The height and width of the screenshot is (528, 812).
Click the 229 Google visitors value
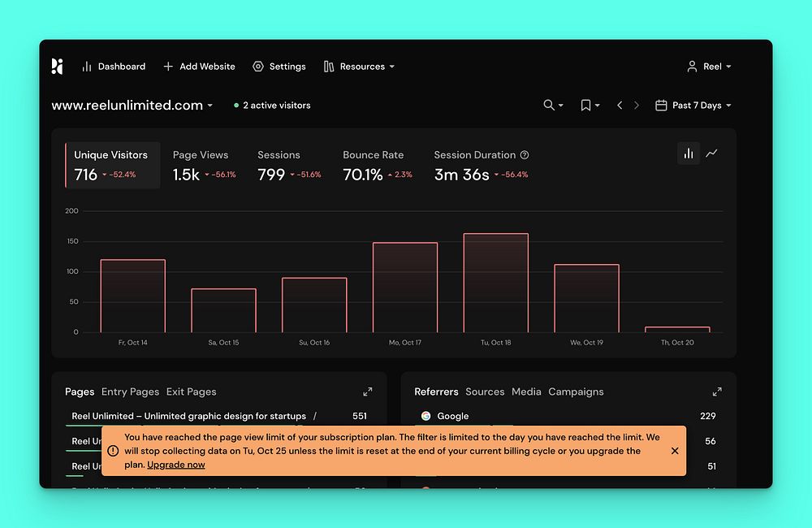click(708, 416)
